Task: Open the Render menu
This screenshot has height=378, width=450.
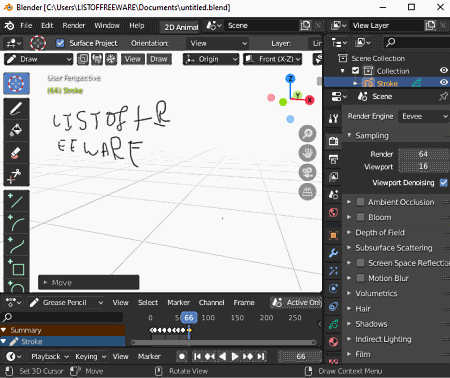Action: 74,26
